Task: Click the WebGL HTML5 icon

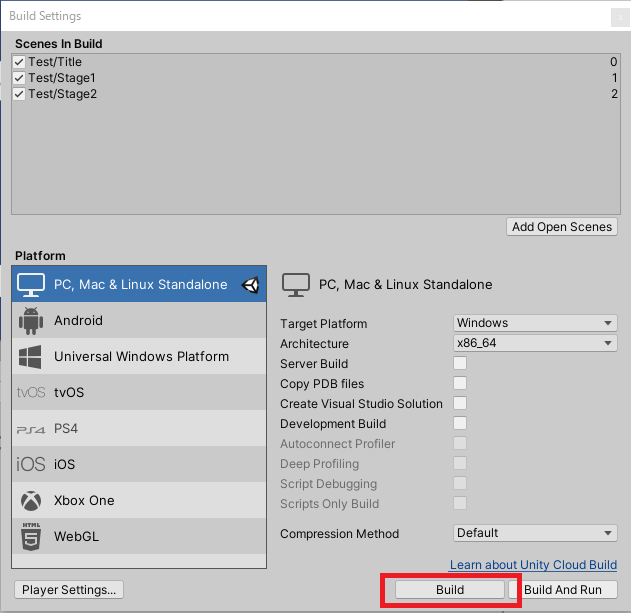Action: (31, 536)
